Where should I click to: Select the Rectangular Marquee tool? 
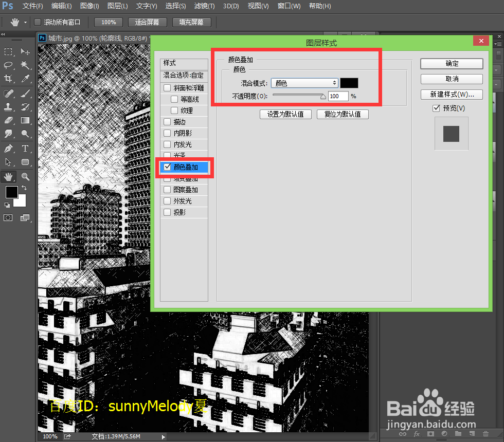(x=8, y=52)
